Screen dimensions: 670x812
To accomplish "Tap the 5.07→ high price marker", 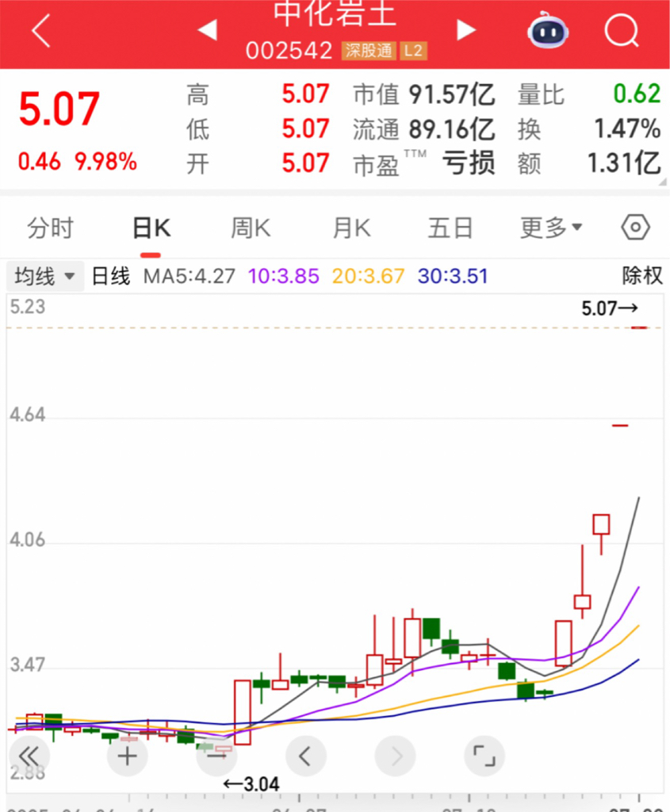I will pos(610,308).
